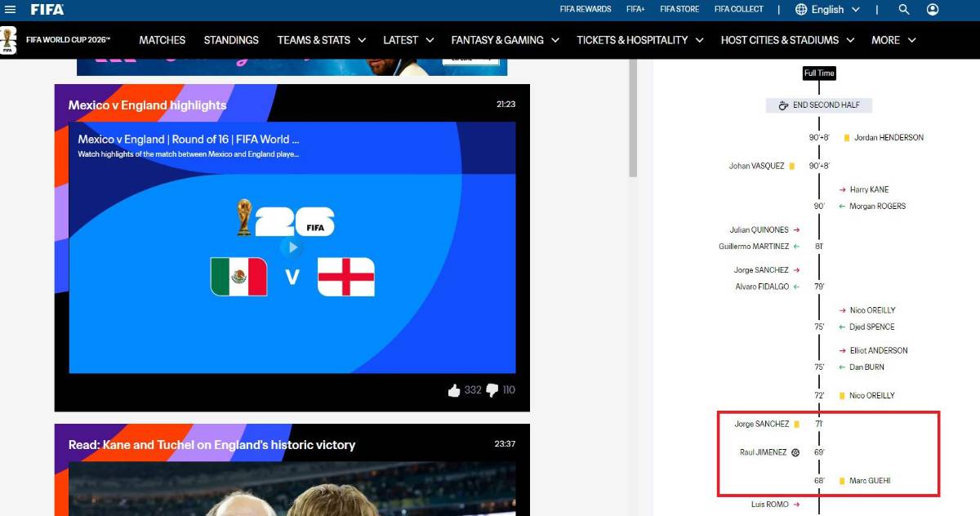
Task: Open Mexico v England highlights heading
Action: (148, 105)
